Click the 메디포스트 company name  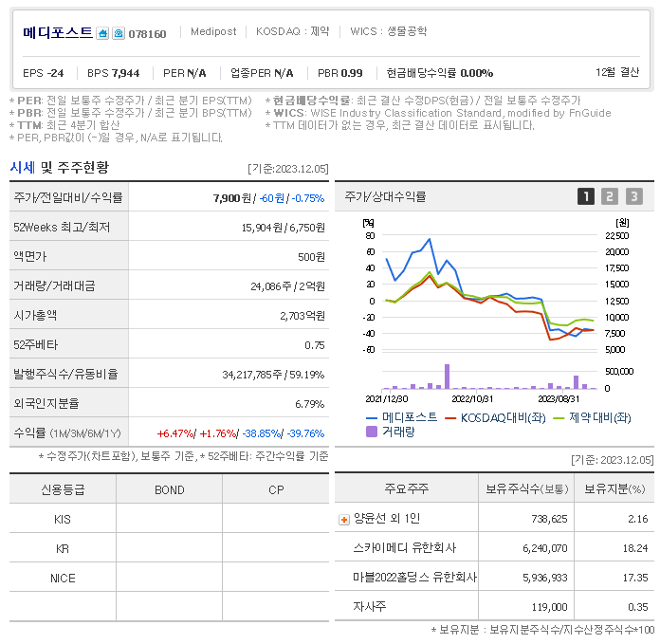(58, 33)
